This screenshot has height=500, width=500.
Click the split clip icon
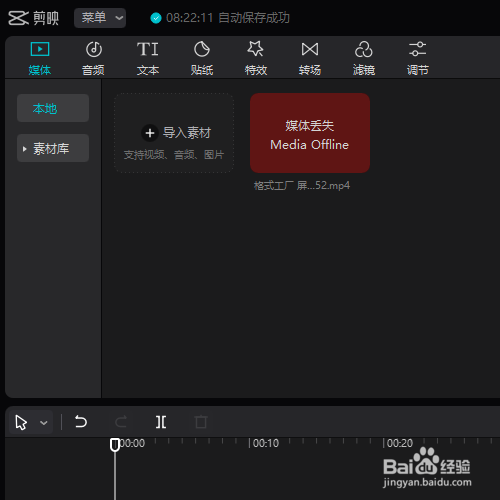161,422
